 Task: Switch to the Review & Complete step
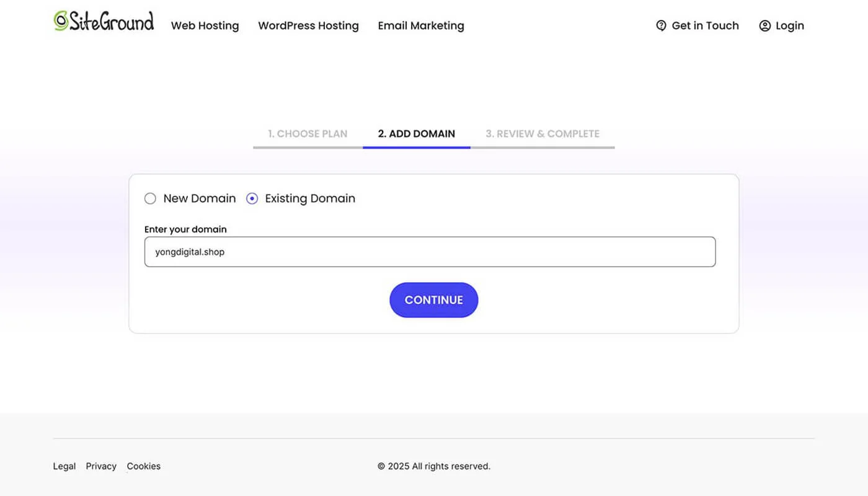click(x=543, y=133)
